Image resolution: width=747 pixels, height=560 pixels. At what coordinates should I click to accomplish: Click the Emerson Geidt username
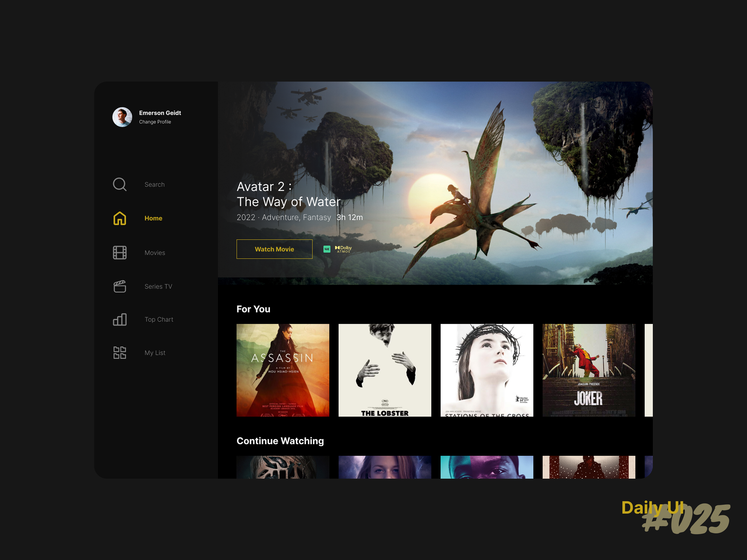tap(160, 113)
